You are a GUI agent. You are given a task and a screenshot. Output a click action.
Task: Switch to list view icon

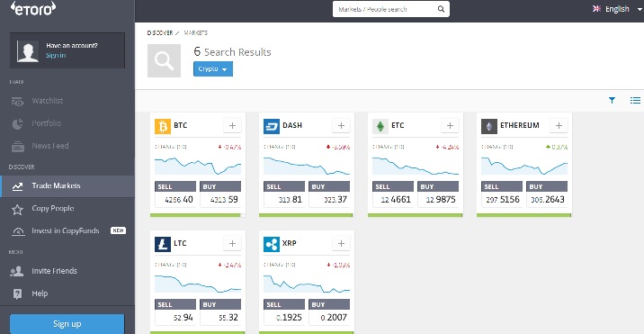click(635, 100)
